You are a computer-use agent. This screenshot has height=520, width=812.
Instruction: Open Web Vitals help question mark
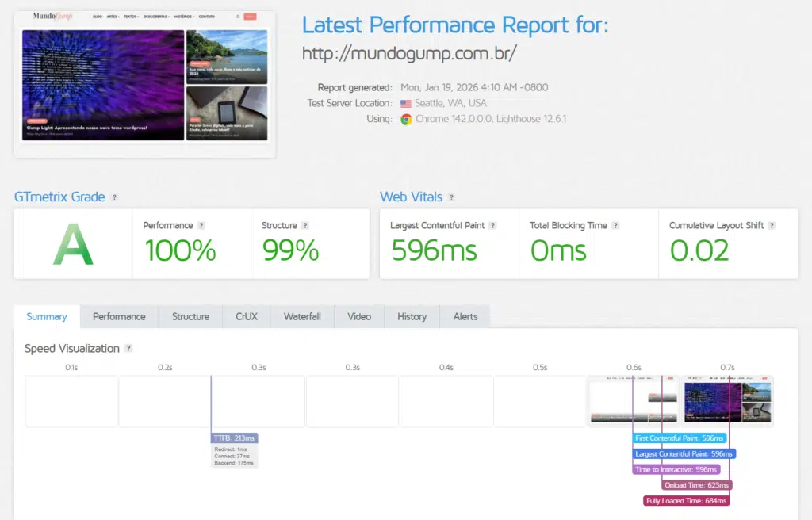(x=451, y=197)
